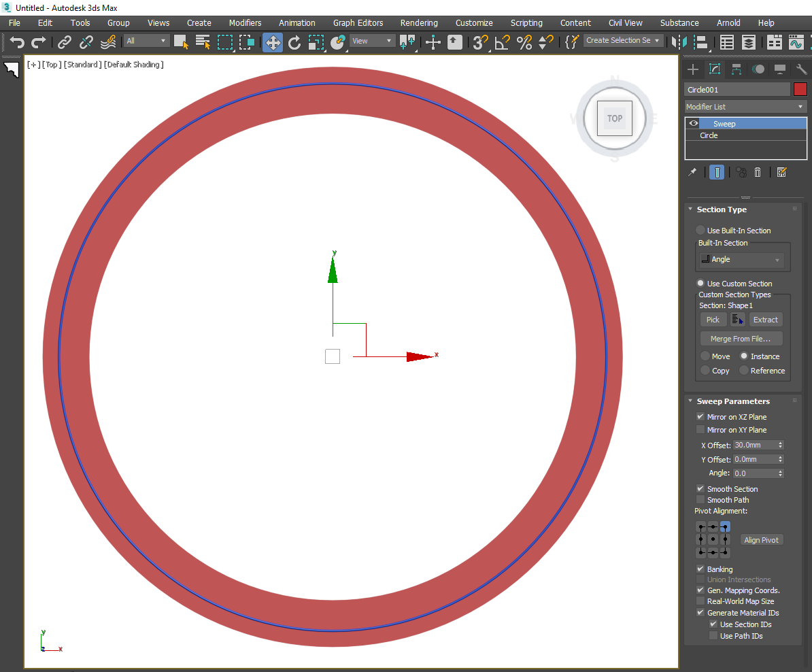Toggle the Sweep modifier visibility eye

pyautogui.click(x=692, y=123)
